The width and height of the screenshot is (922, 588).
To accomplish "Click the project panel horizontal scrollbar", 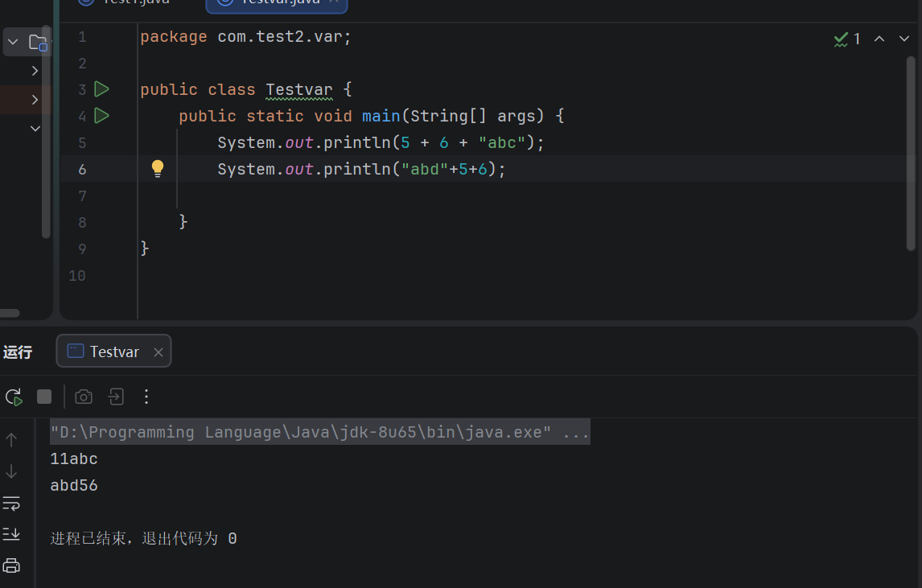I will coord(10,313).
